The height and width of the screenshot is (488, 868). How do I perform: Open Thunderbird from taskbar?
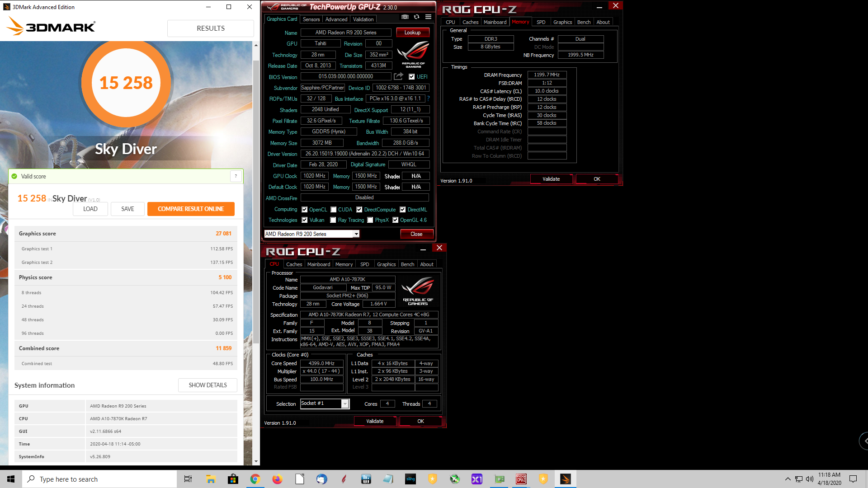click(321, 479)
